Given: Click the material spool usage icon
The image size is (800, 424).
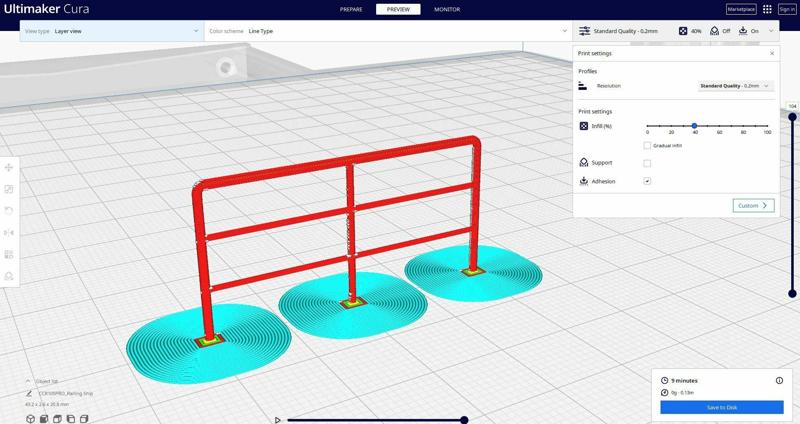Looking at the screenshot, I should tap(664, 392).
